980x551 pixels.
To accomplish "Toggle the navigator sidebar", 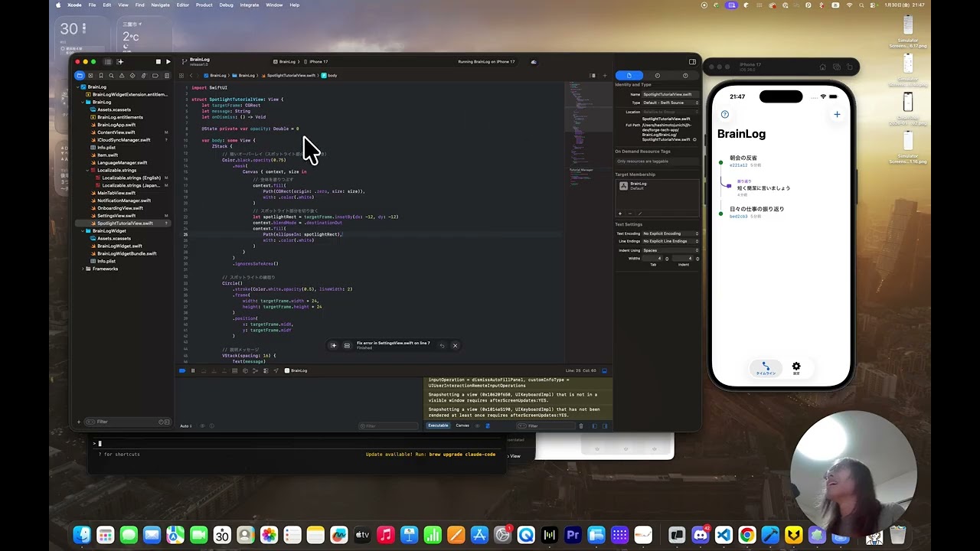I will [108, 62].
